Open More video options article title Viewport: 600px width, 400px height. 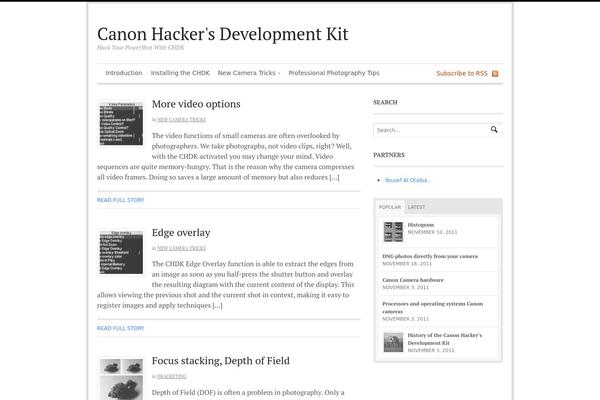click(x=196, y=104)
